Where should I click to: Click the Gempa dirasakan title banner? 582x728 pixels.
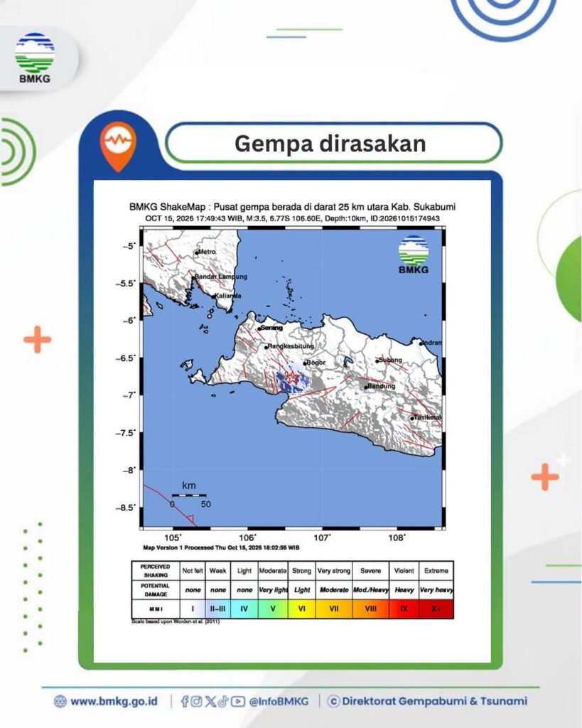(334, 143)
